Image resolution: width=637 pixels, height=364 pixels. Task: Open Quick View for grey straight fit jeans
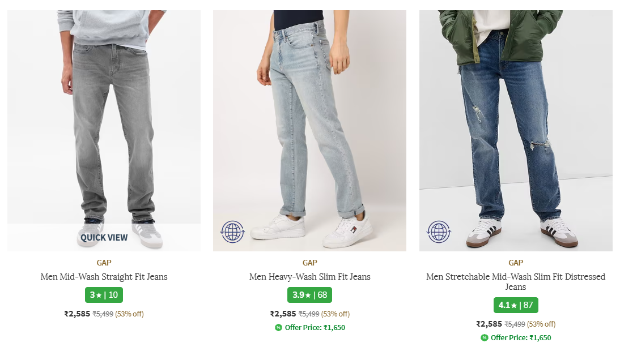(104, 237)
